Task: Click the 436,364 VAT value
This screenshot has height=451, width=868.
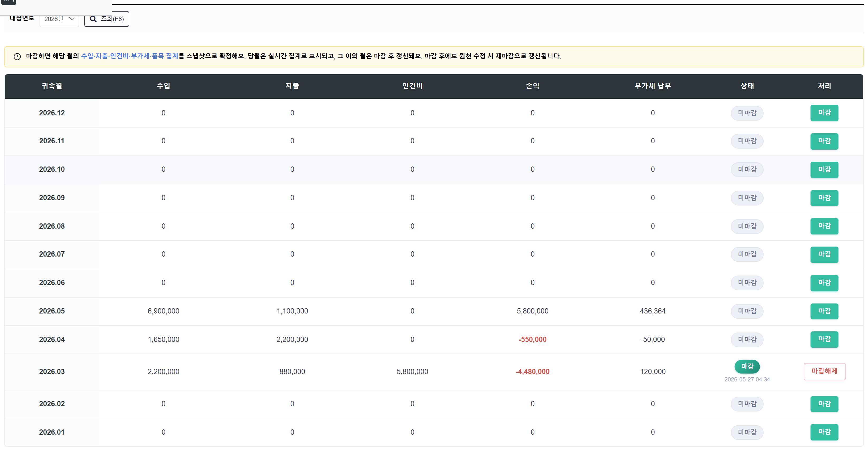Action: (x=652, y=311)
